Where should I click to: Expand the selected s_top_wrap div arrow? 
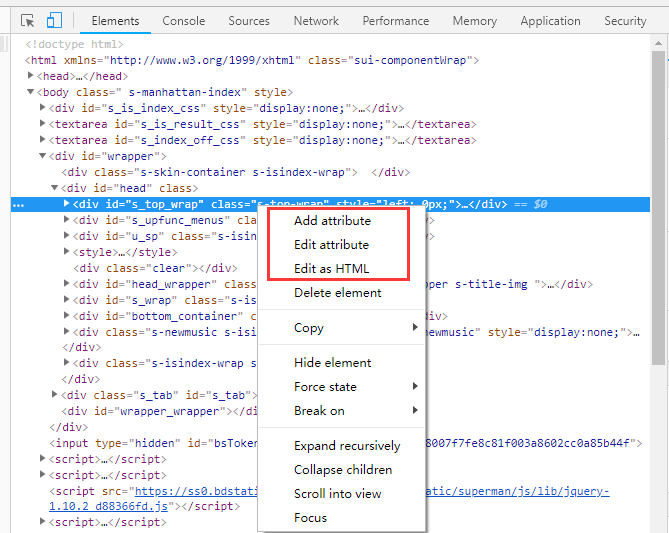(x=66, y=204)
